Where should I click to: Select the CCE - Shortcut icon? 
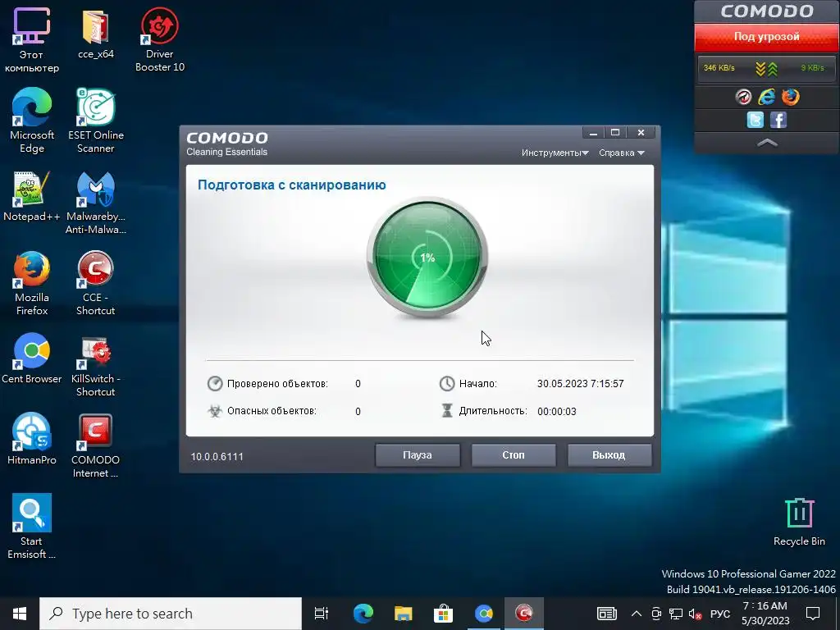[x=96, y=283]
